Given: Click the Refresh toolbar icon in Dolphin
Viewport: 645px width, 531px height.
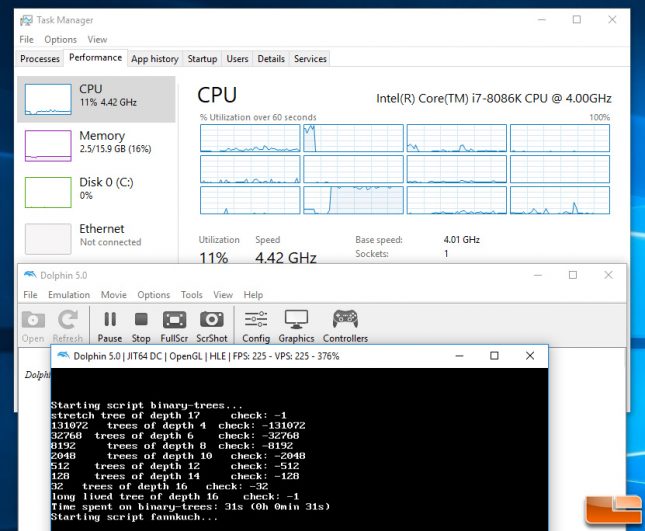Looking at the screenshot, I should pyautogui.click(x=68, y=320).
